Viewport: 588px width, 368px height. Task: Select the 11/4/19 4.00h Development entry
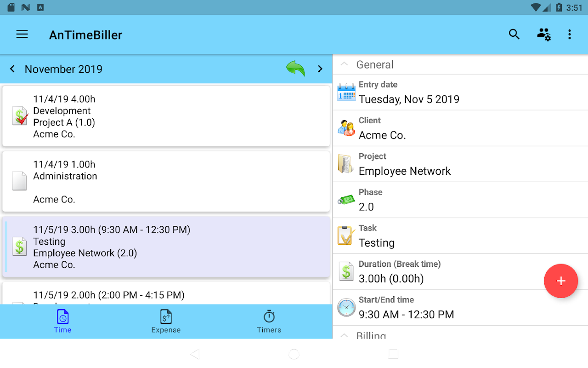(x=166, y=116)
